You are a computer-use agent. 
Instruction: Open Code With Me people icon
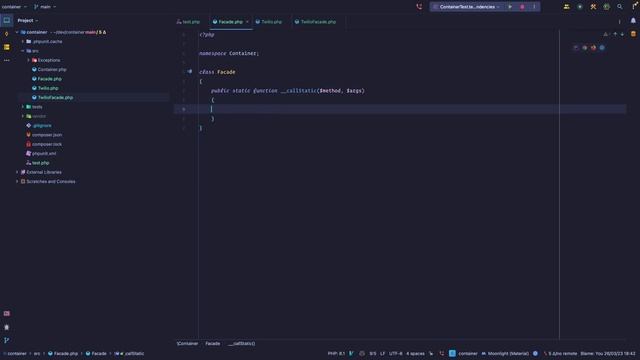coord(567,7)
